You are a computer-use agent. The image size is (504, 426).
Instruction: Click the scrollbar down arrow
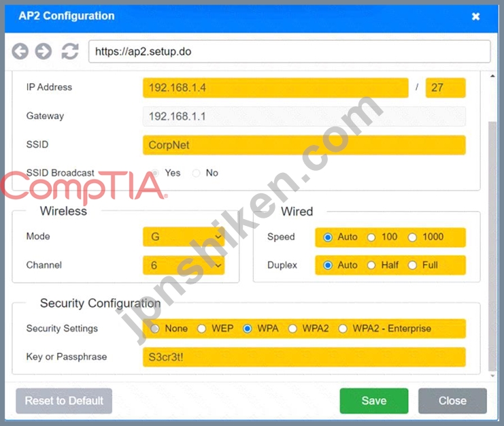[x=492, y=376]
